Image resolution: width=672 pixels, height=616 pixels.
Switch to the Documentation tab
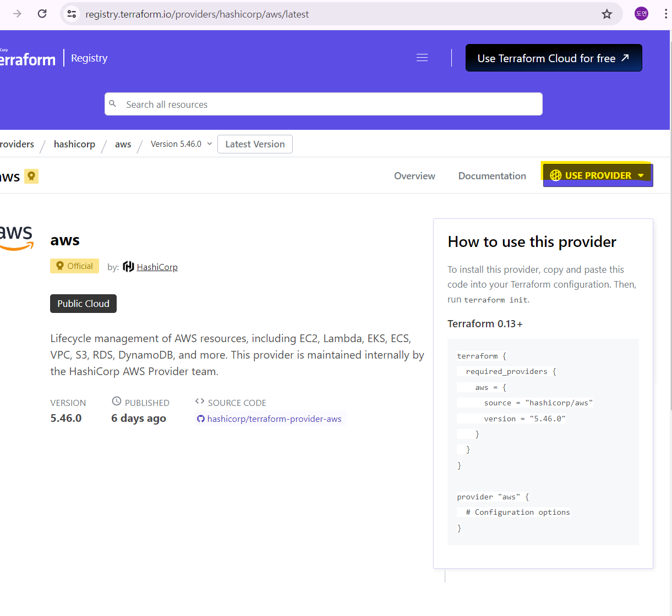click(x=492, y=176)
